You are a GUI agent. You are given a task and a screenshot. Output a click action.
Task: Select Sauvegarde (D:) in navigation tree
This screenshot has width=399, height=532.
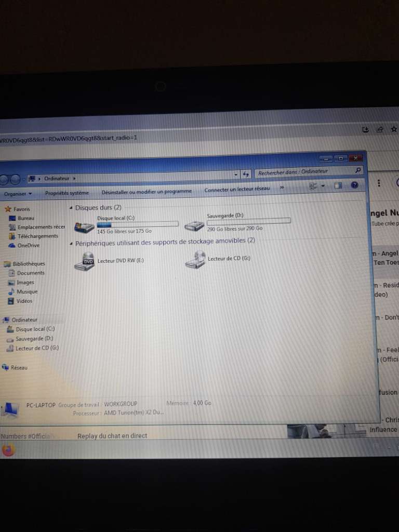point(34,338)
